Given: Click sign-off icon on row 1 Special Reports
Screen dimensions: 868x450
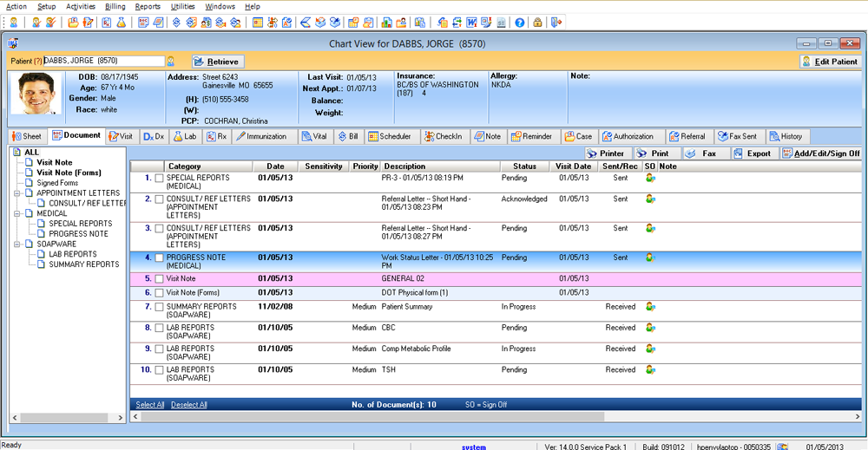Looking at the screenshot, I should (x=650, y=178).
